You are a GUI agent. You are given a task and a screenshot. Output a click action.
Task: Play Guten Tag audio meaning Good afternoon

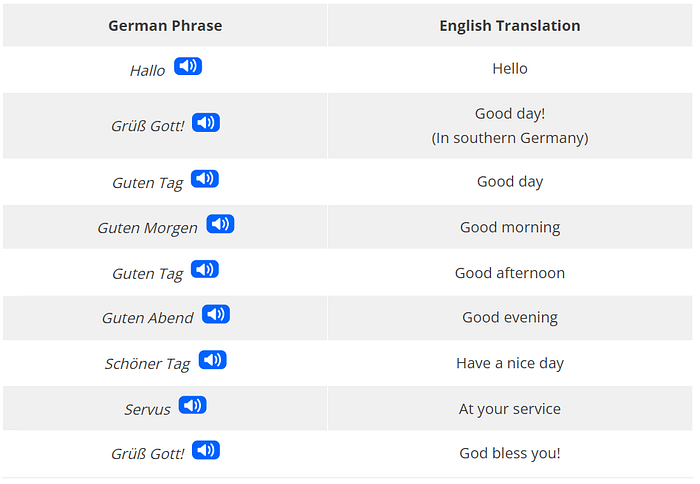tap(204, 270)
